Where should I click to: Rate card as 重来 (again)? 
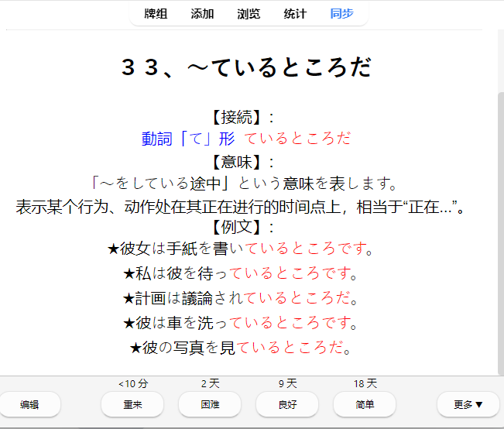(x=132, y=404)
